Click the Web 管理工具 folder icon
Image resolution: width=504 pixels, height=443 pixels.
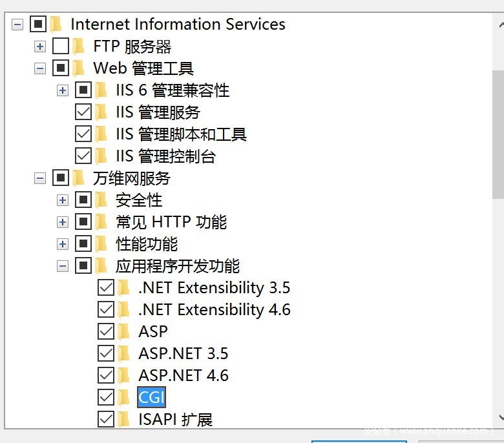point(79,68)
